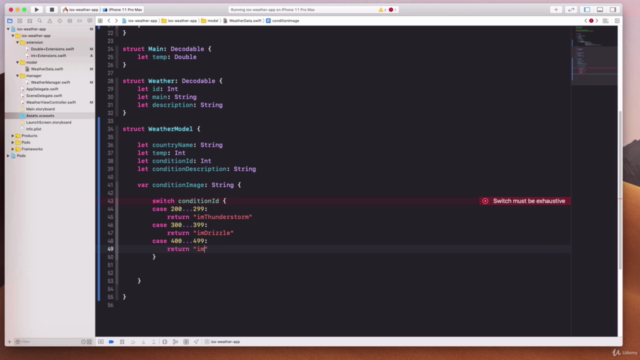Image resolution: width=640 pixels, height=360 pixels.
Task: Toggle source-control status filter in navigator
Action: click(89, 342)
